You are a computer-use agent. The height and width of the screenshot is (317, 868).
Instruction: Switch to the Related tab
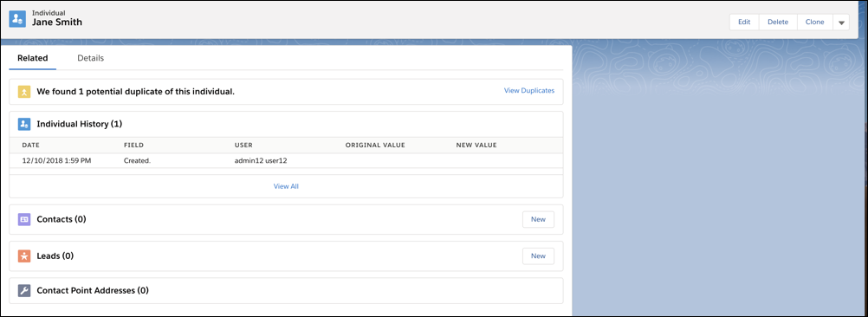(33, 57)
